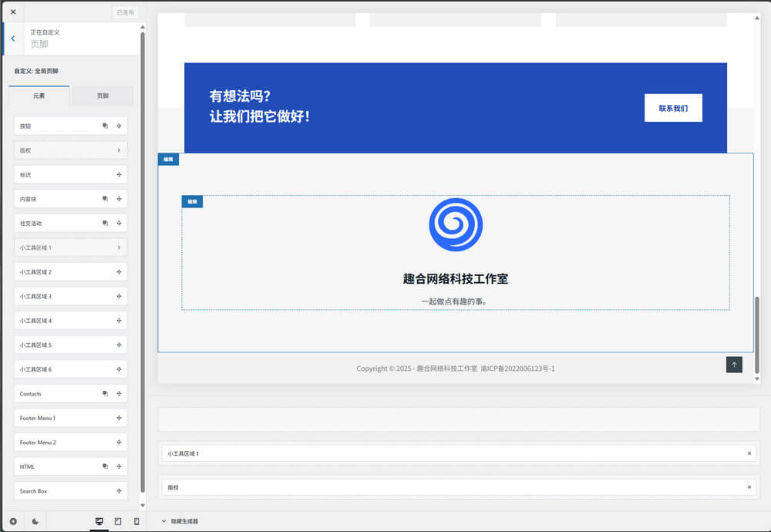Expand the 小工具区域 1 element row

point(70,247)
